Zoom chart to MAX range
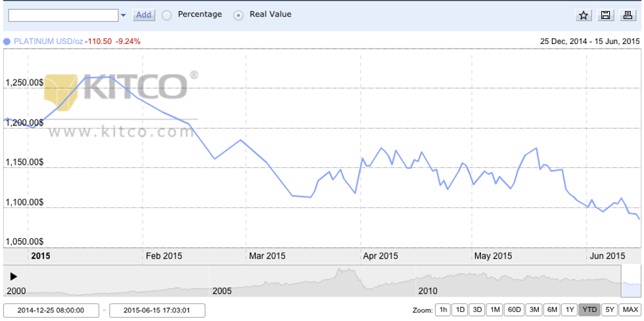This screenshot has width=644, height=321. click(x=630, y=310)
